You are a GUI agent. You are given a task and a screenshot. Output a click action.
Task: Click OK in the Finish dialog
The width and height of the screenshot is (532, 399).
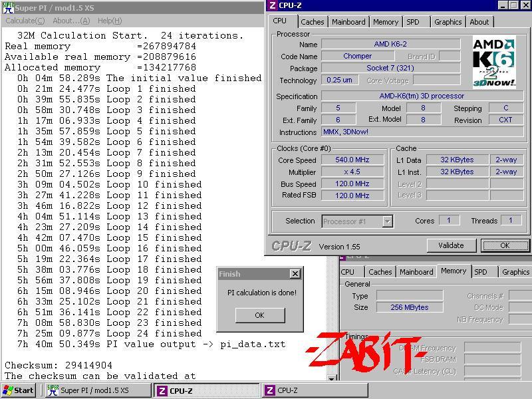(x=260, y=315)
